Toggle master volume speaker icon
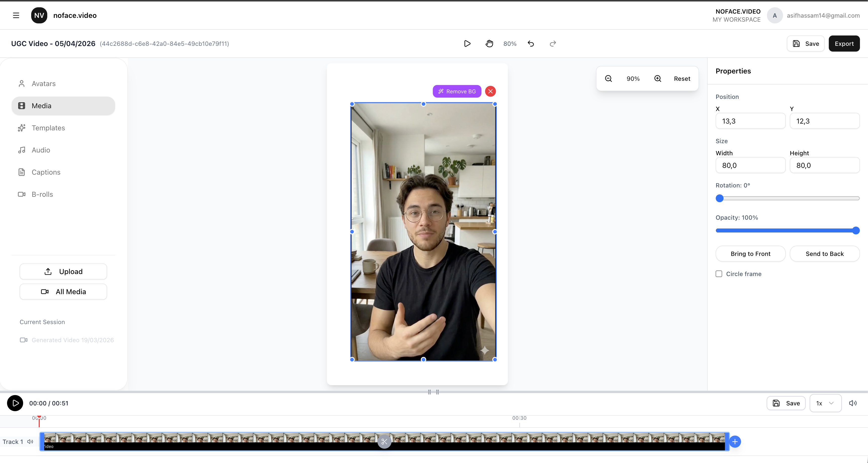The width and height of the screenshot is (868, 463). click(852, 403)
